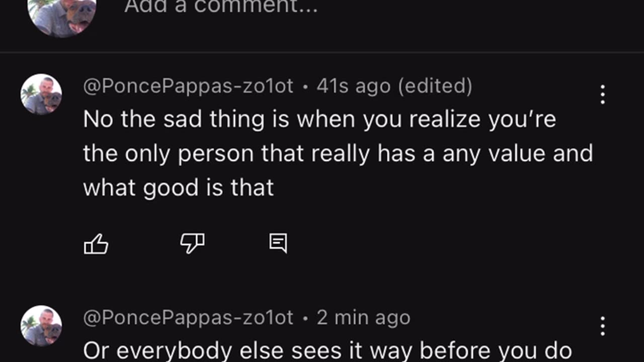Tap the avatar on the 2 min ago comment
Image resolution: width=644 pixels, height=362 pixels.
41,326
